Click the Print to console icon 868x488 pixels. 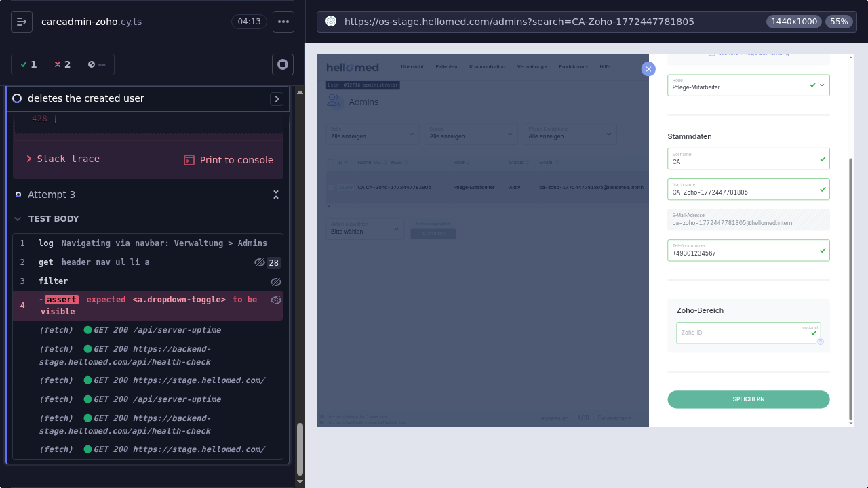click(x=189, y=160)
